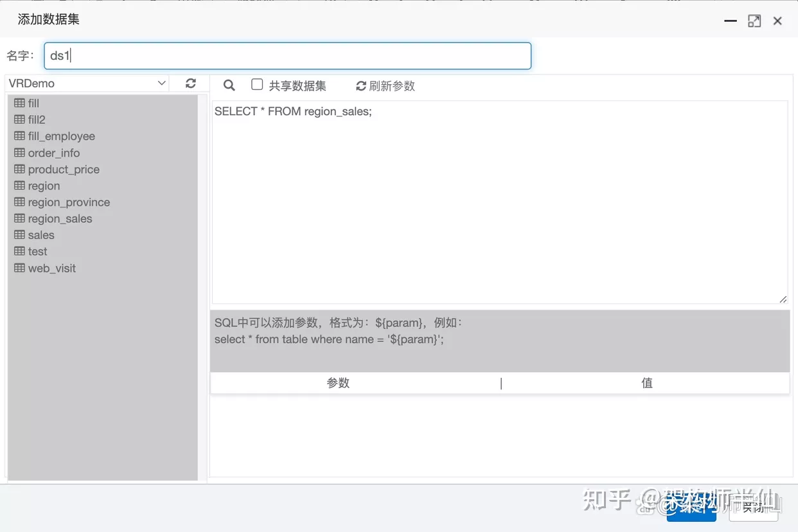Viewport: 798px width, 532px height.
Task: Click the SQL text area resize handle
Action: 783,299
